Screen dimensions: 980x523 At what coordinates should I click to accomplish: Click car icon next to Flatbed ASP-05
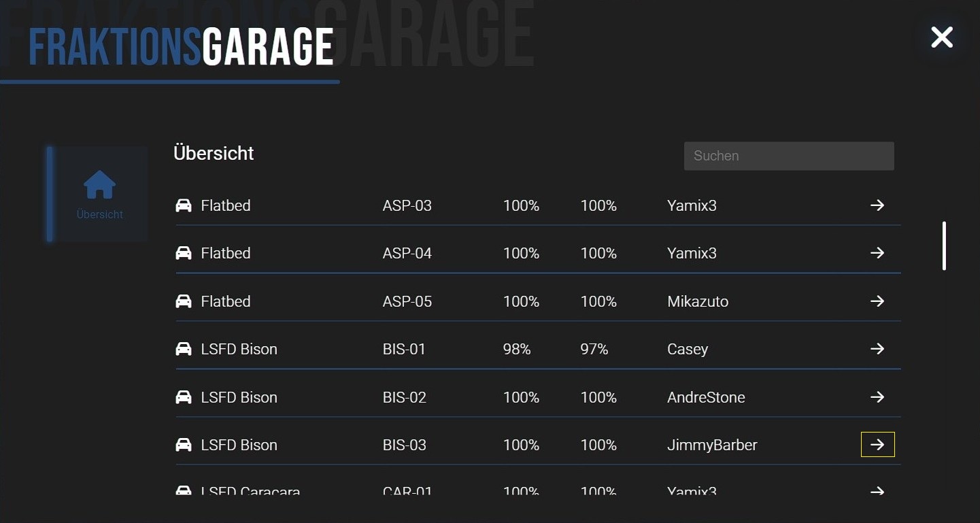pyautogui.click(x=184, y=301)
